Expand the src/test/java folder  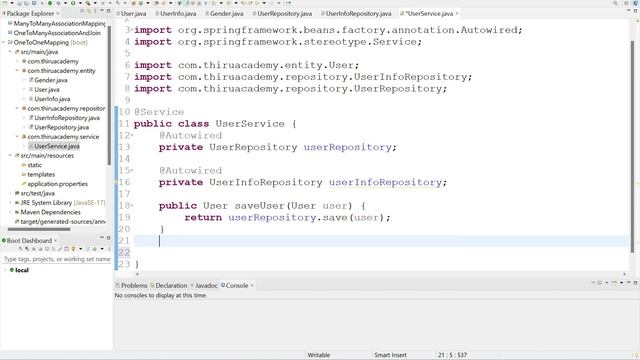pos(11,193)
